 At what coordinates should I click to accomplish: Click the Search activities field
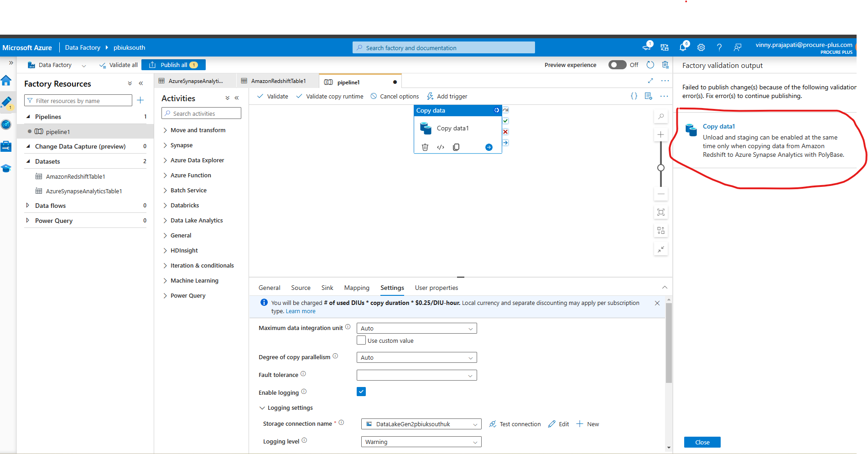[201, 113]
